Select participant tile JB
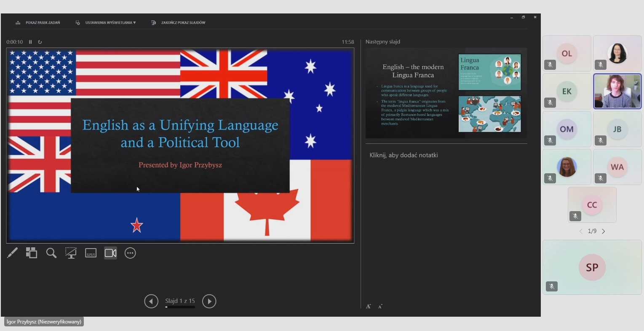The image size is (644, 331). pos(617,129)
